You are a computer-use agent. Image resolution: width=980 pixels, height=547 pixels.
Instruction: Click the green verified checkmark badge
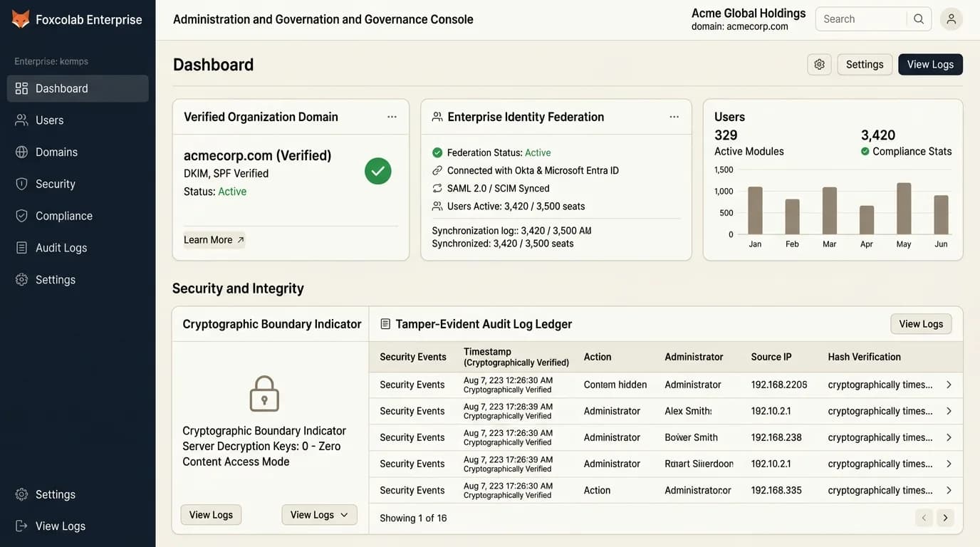(378, 171)
